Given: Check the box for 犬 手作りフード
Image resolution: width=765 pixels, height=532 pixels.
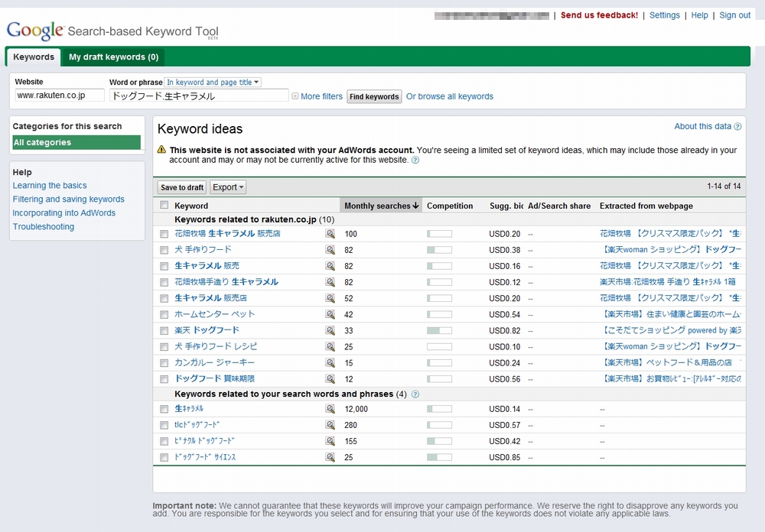Looking at the screenshot, I should tap(164, 250).
